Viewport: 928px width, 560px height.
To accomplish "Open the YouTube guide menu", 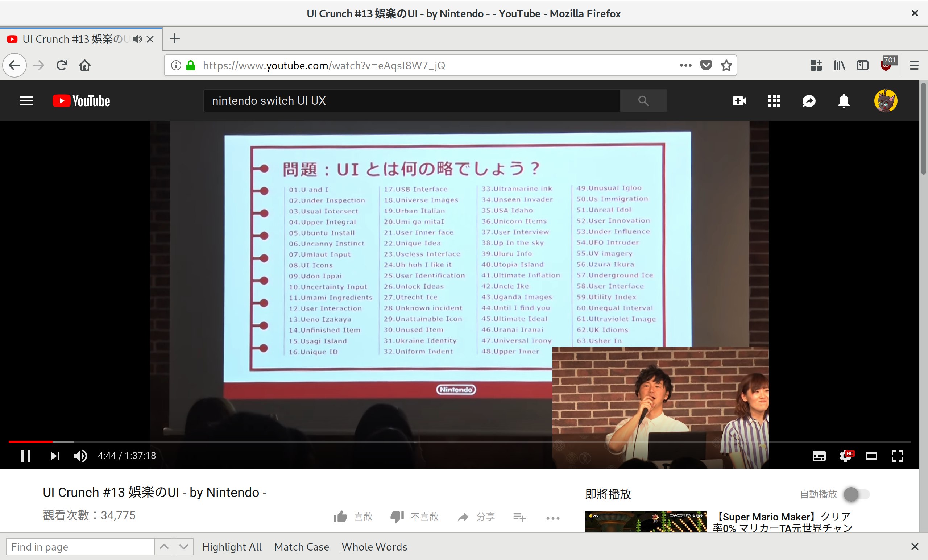I will [x=26, y=101].
